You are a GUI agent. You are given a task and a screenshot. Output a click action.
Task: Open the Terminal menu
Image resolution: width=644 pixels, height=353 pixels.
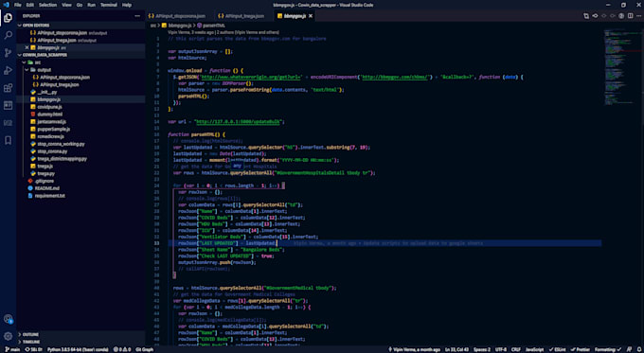(109, 5)
